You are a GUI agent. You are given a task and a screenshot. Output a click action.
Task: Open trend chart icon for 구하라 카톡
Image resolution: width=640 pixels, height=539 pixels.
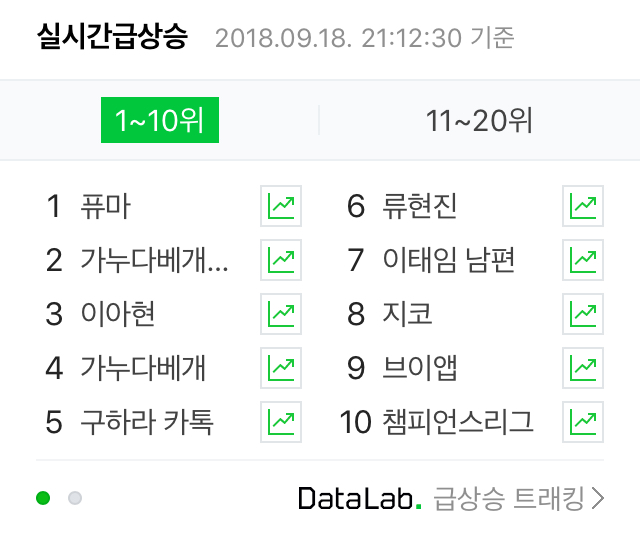click(x=281, y=422)
